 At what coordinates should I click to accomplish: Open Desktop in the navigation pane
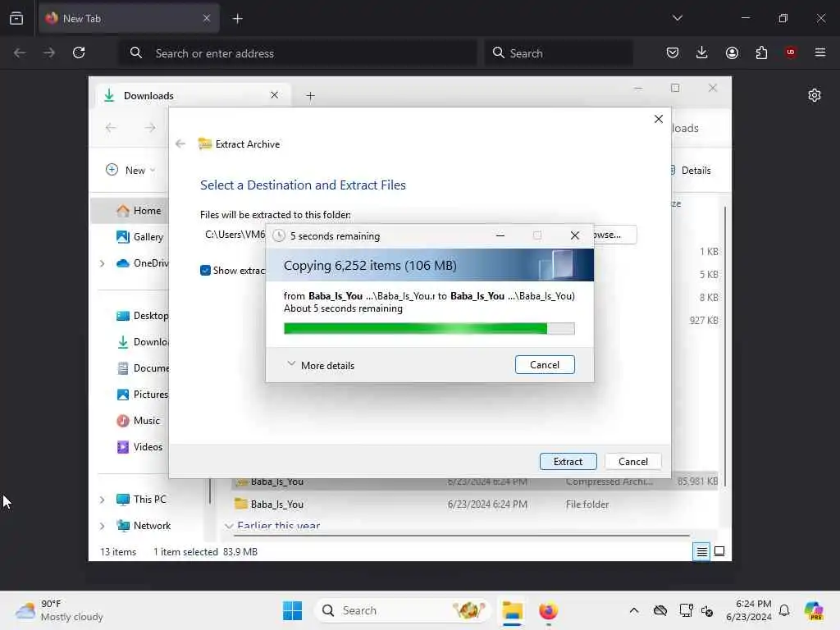(141, 316)
